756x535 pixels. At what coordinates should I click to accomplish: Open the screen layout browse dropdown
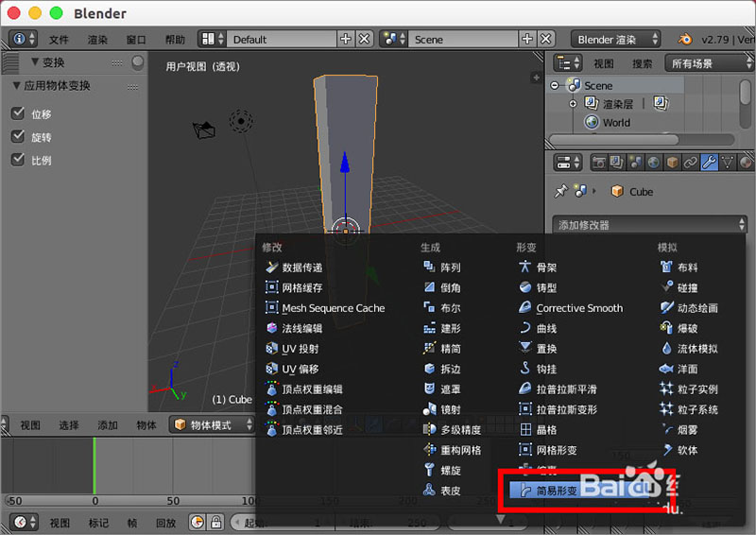click(x=212, y=39)
